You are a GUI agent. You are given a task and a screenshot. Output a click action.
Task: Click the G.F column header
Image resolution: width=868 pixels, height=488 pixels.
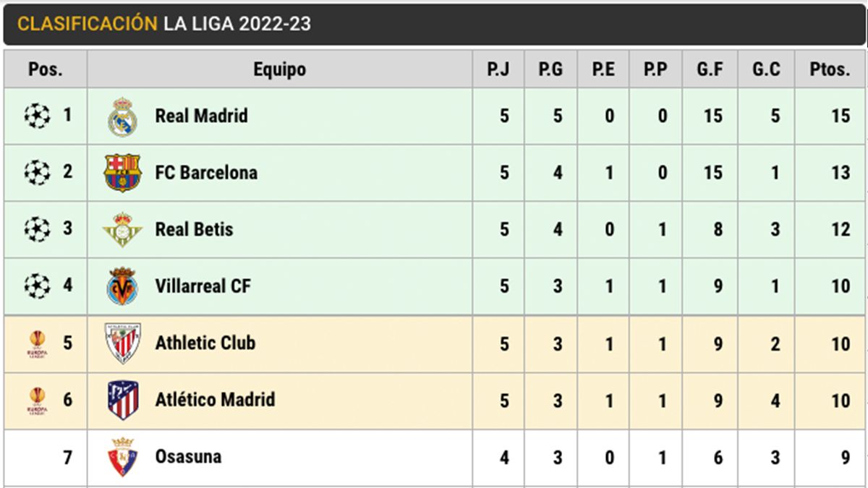tap(710, 69)
